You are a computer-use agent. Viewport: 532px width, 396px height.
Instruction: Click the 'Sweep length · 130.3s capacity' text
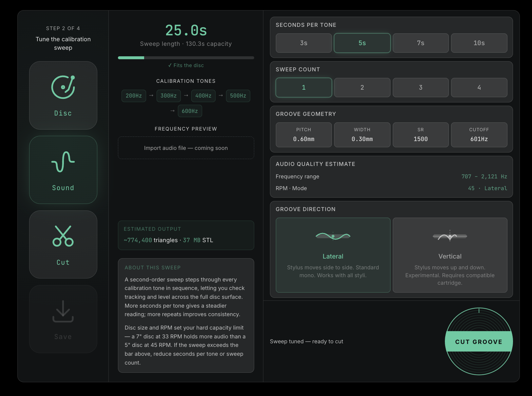tap(186, 44)
